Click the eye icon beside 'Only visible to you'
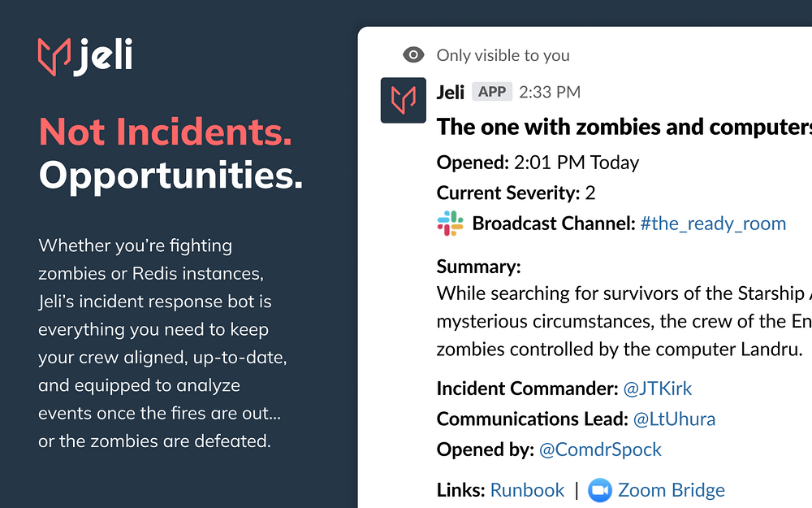Image resolution: width=812 pixels, height=508 pixels. [413, 54]
